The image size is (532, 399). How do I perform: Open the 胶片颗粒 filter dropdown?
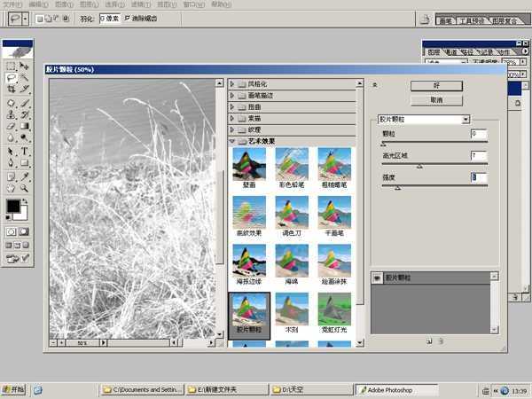465,119
